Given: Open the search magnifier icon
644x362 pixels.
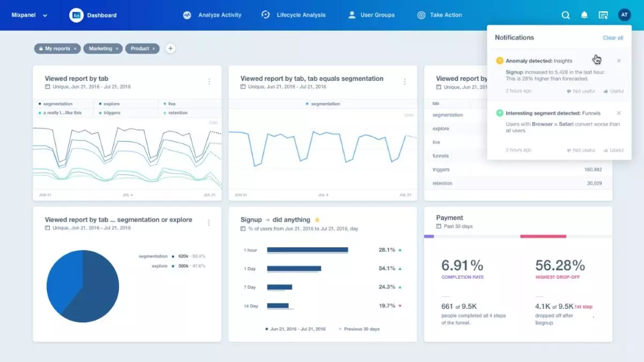Looking at the screenshot, I should point(566,15).
